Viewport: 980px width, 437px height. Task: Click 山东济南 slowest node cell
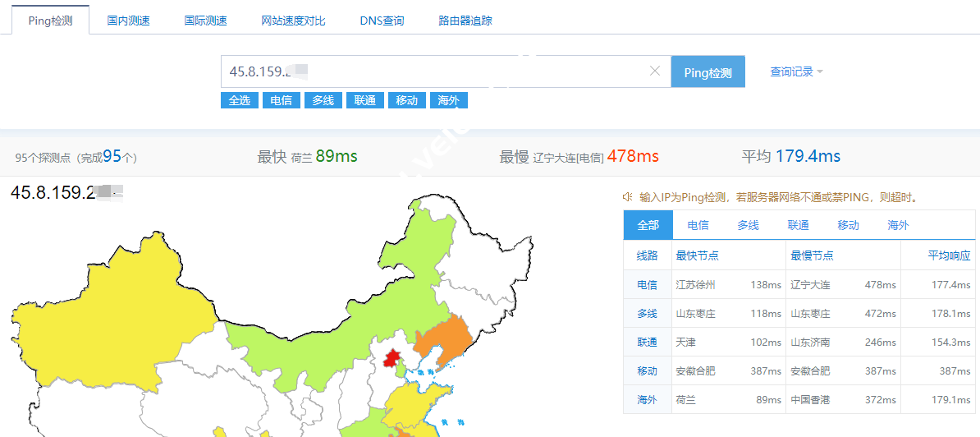[811, 343]
